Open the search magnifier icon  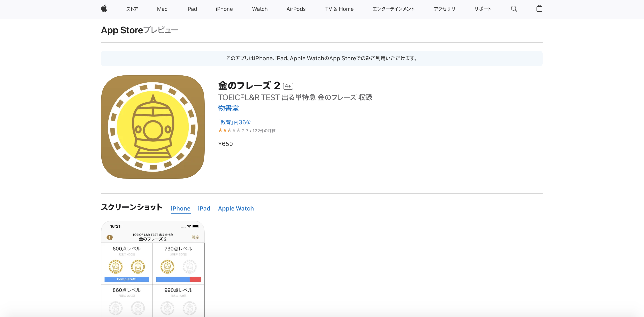click(x=514, y=9)
